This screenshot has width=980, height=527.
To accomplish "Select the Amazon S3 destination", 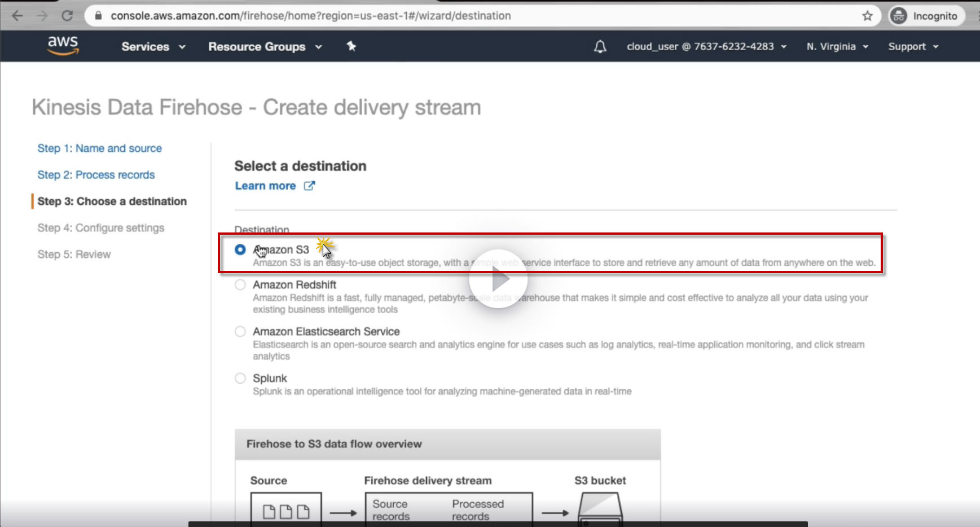I will pyautogui.click(x=240, y=249).
